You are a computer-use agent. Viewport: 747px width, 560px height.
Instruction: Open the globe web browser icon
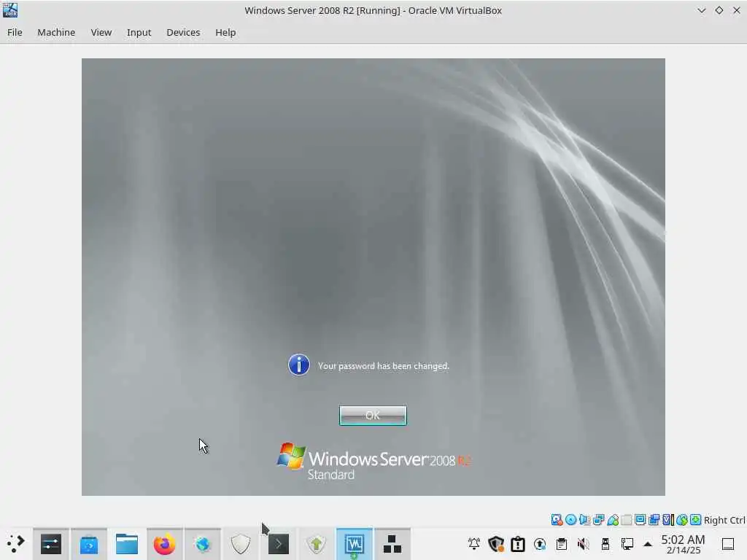pos(203,544)
